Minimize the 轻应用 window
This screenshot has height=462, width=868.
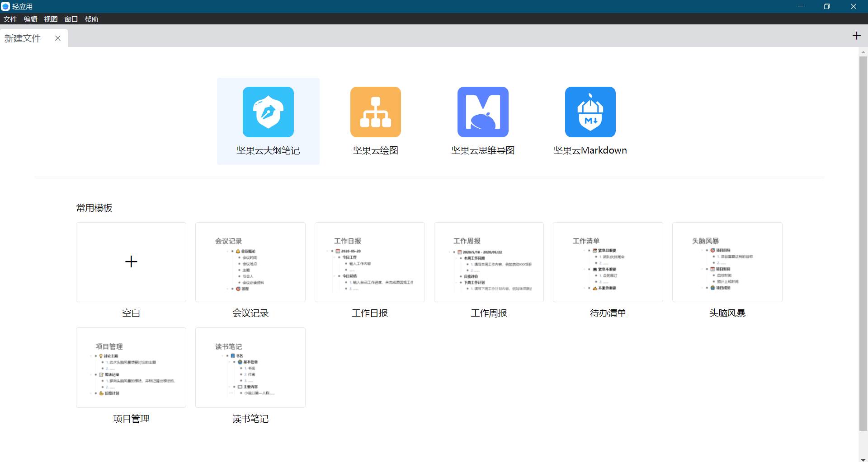(801, 6)
